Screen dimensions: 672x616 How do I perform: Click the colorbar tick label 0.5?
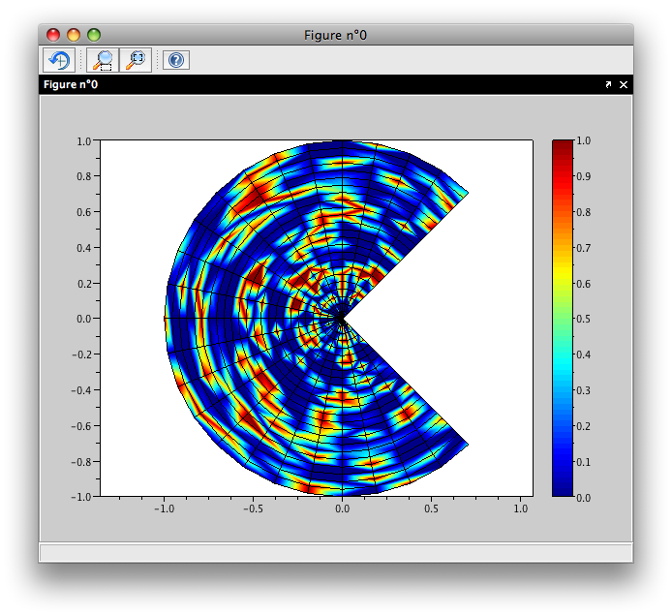pyautogui.click(x=583, y=319)
